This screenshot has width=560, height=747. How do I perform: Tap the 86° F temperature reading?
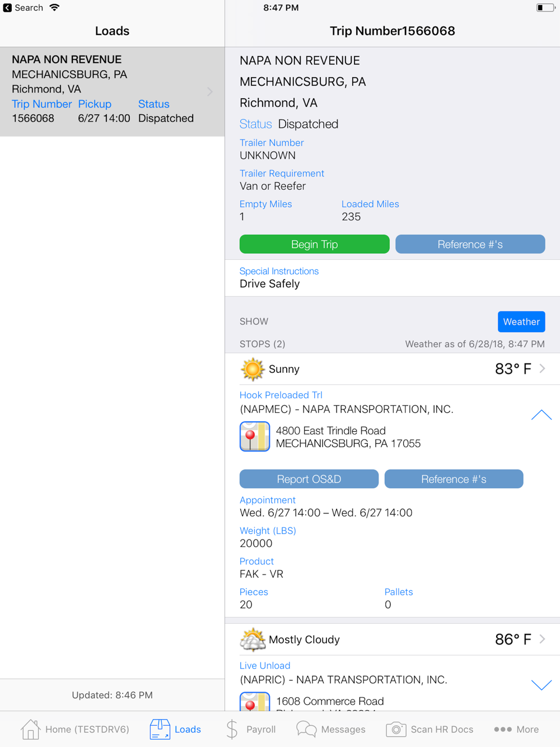point(513,639)
